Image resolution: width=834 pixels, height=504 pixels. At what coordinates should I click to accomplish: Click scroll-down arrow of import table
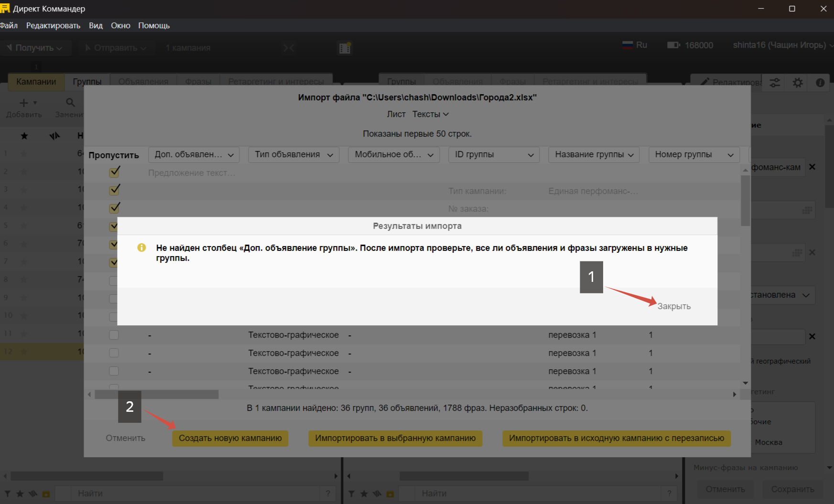click(x=745, y=383)
